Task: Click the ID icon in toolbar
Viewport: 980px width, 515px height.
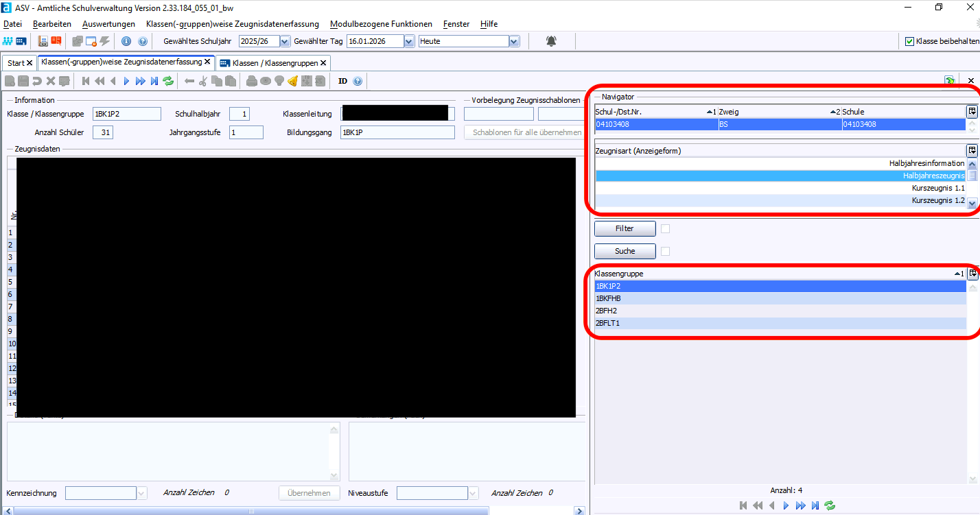Action: 342,81
